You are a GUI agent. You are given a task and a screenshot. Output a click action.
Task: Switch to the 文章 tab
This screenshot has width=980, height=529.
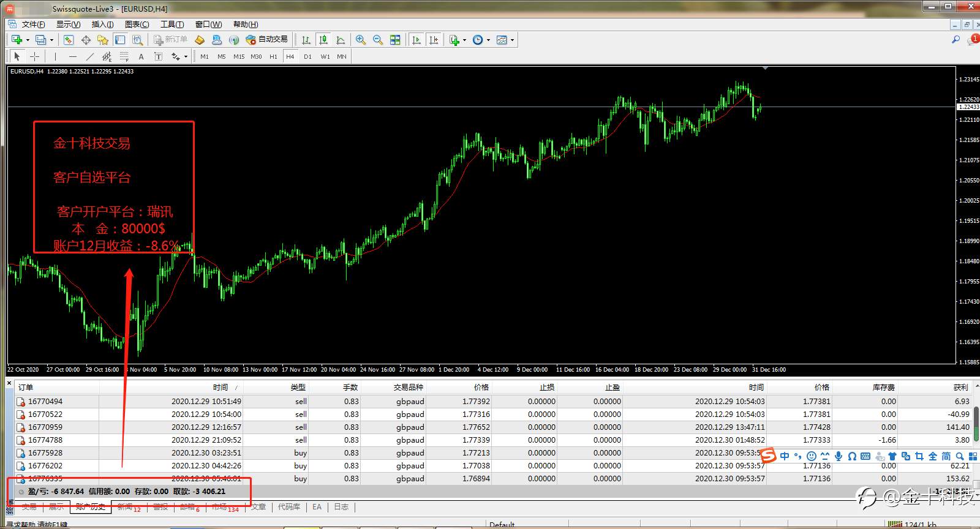259,507
